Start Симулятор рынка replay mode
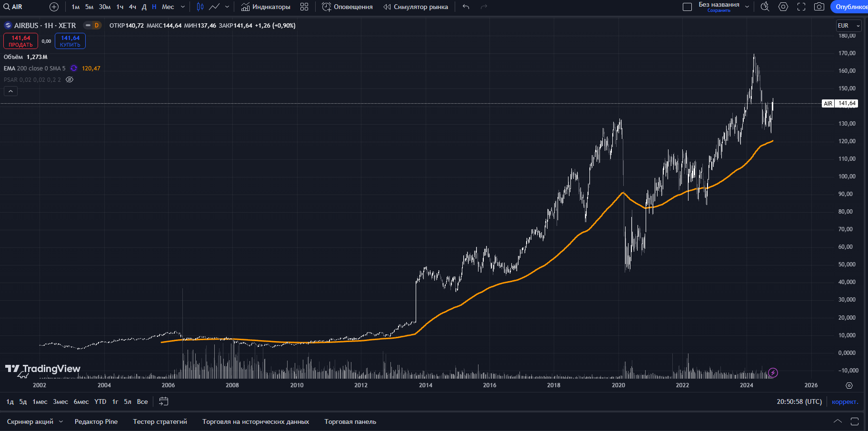 pyautogui.click(x=416, y=7)
